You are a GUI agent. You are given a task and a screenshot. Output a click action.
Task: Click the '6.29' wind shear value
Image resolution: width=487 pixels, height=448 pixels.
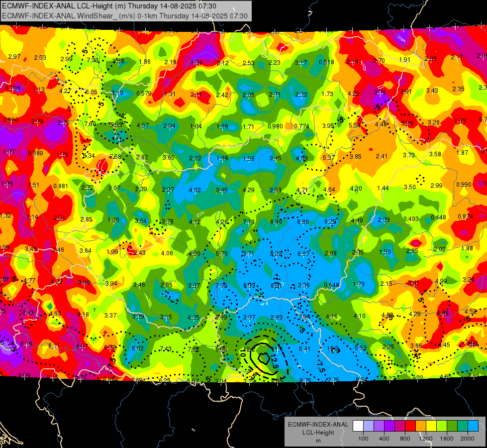[x=330, y=221]
